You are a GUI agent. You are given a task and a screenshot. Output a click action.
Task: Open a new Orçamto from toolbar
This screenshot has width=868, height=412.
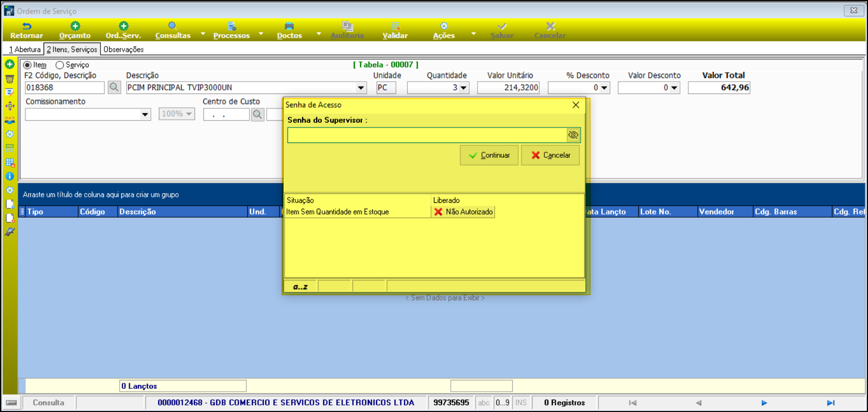point(75,26)
